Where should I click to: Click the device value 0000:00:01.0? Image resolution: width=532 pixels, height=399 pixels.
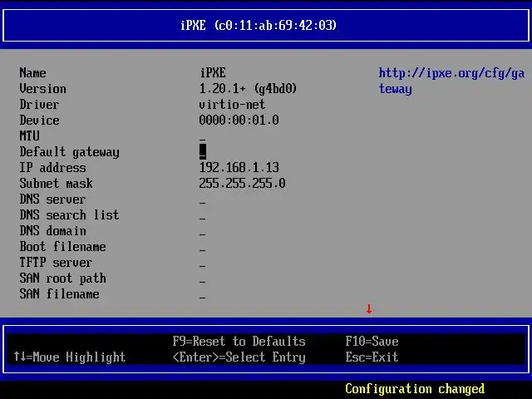pyautogui.click(x=239, y=121)
